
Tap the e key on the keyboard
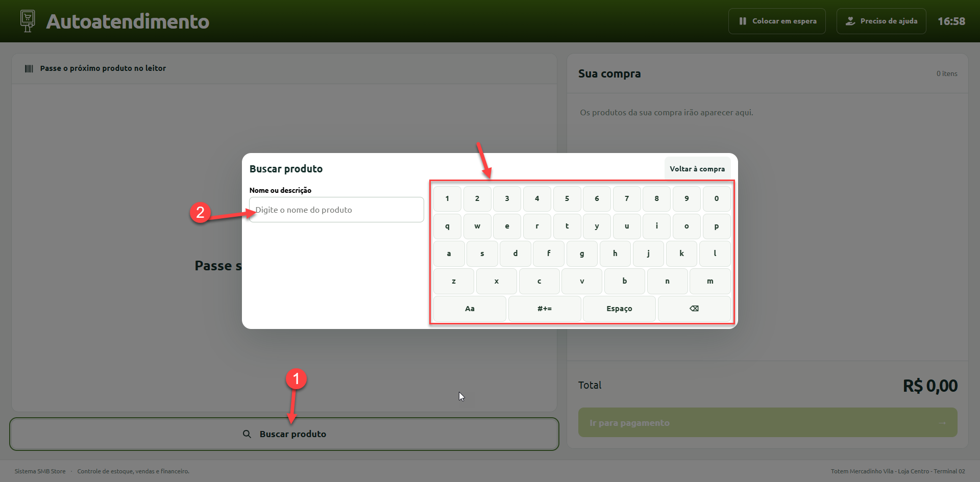click(x=507, y=226)
